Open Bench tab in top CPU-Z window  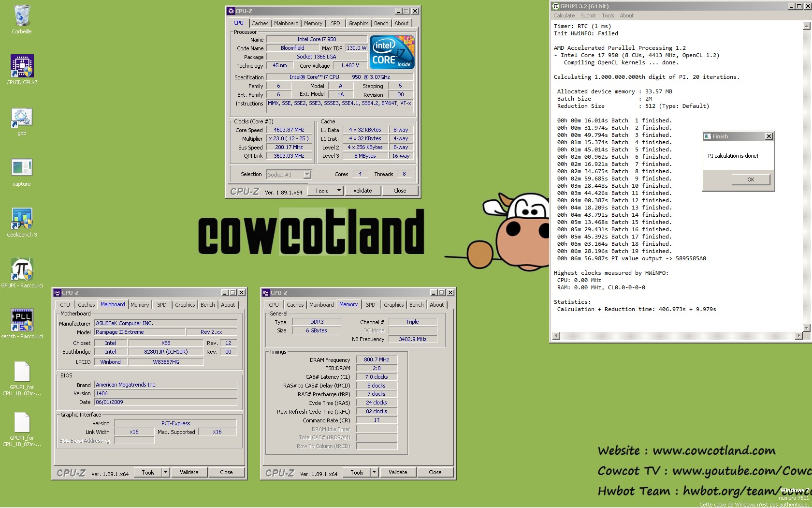[381, 23]
